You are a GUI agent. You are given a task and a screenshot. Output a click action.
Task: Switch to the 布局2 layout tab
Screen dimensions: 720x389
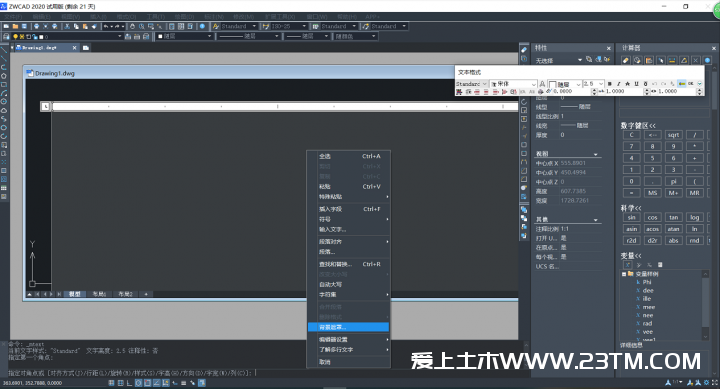point(125,294)
